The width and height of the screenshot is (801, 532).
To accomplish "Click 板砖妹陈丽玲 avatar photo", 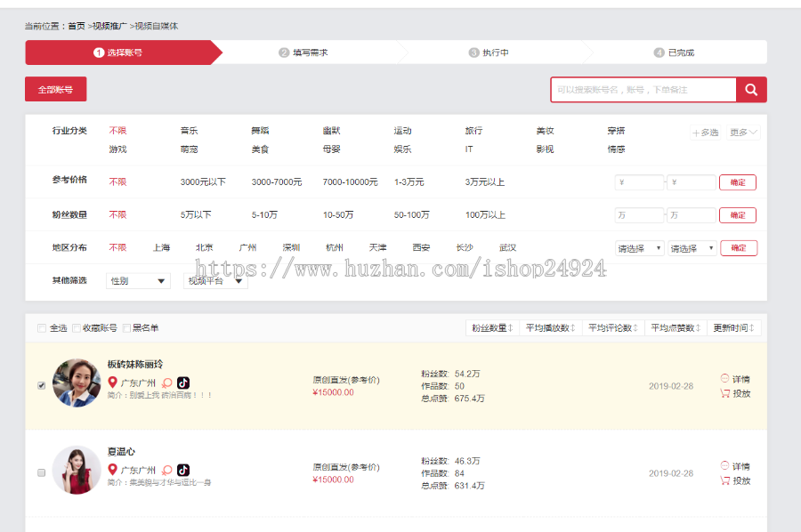I will pyautogui.click(x=77, y=383).
